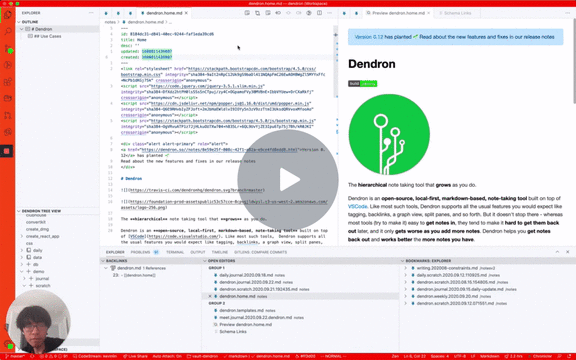
Task: Click the Explorer icon in activity bar
Action: [7, 15]
